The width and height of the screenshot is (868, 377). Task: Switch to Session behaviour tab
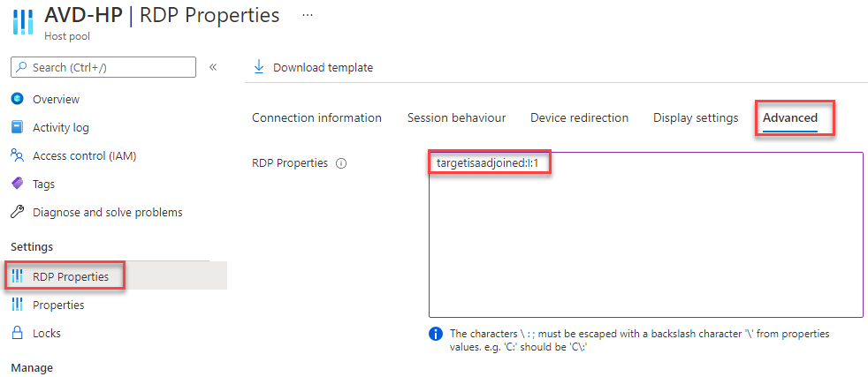457,117
